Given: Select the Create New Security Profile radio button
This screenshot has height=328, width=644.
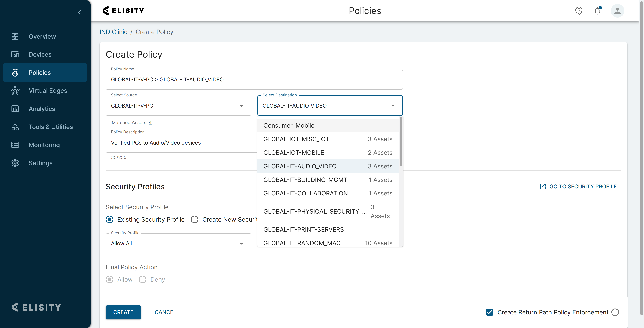Looking at the screenshot, I should click(195, 219).
